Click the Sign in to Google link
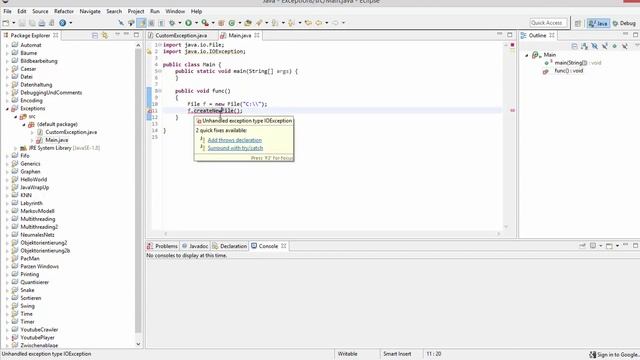Viewport: 640px width, 360px height. coord(617,355)
